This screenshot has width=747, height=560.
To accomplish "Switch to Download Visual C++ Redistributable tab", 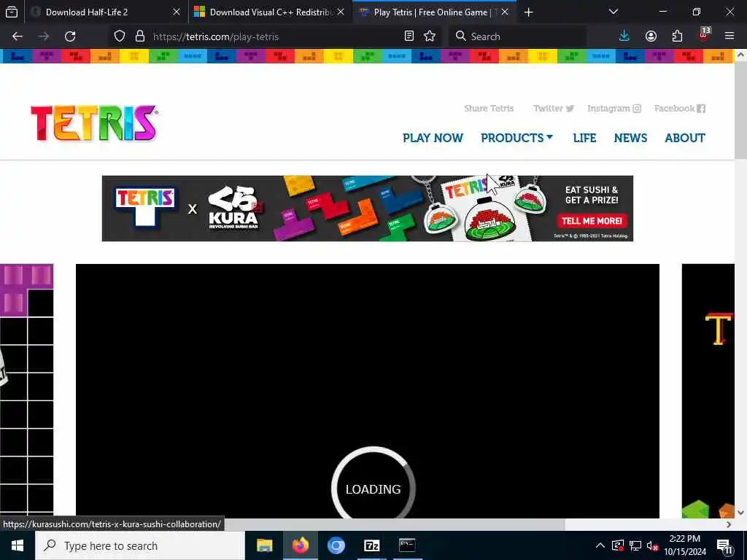I will click(270, 12).
